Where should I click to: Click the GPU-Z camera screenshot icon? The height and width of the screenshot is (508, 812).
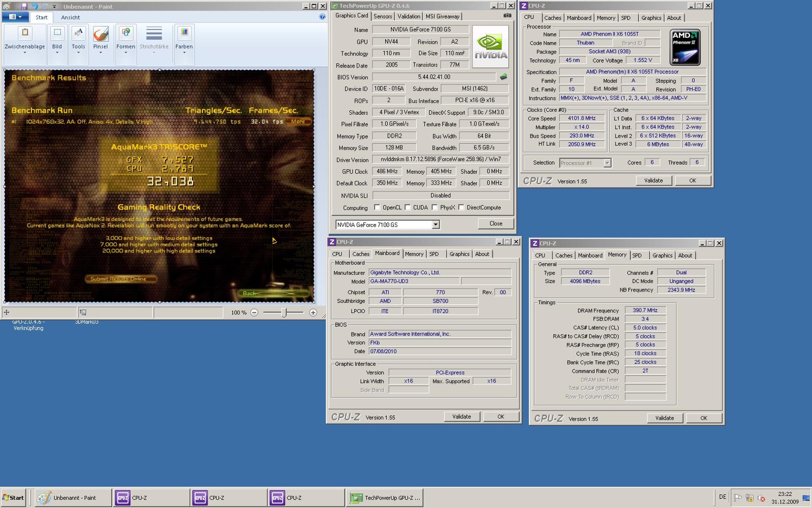(507, 16)
